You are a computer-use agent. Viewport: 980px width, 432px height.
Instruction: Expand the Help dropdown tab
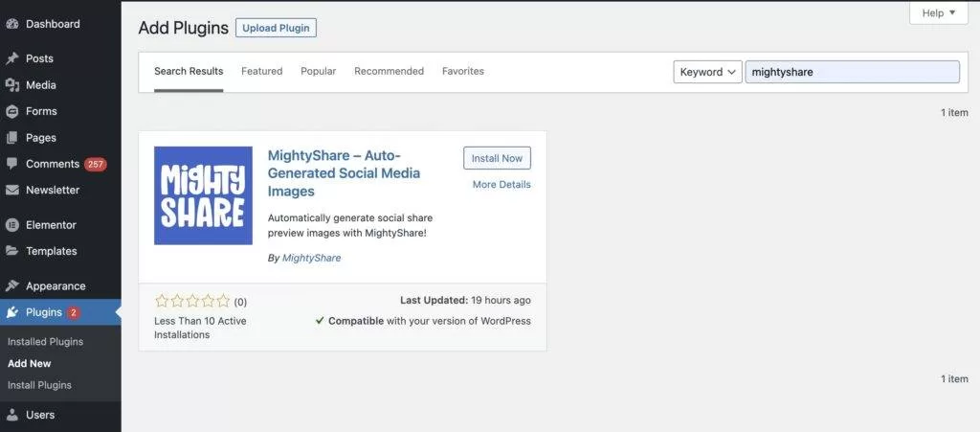pos(939,12)
